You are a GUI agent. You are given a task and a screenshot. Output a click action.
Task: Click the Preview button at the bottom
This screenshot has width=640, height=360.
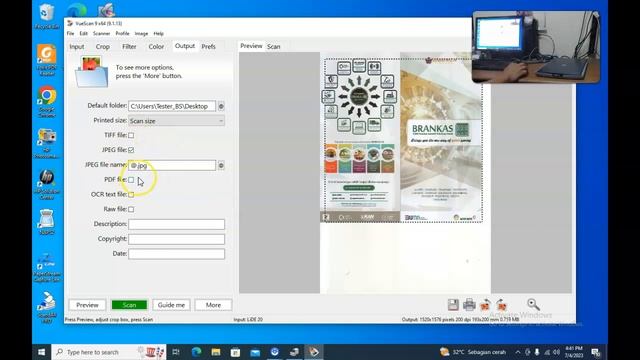click(87, 305)
